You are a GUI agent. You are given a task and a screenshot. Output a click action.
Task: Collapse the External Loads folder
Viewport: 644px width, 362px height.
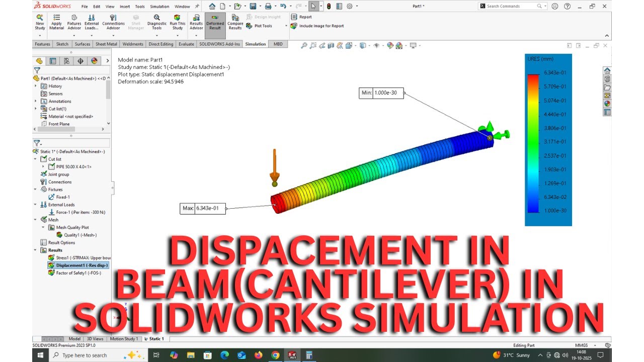click(x=36, y=205)
